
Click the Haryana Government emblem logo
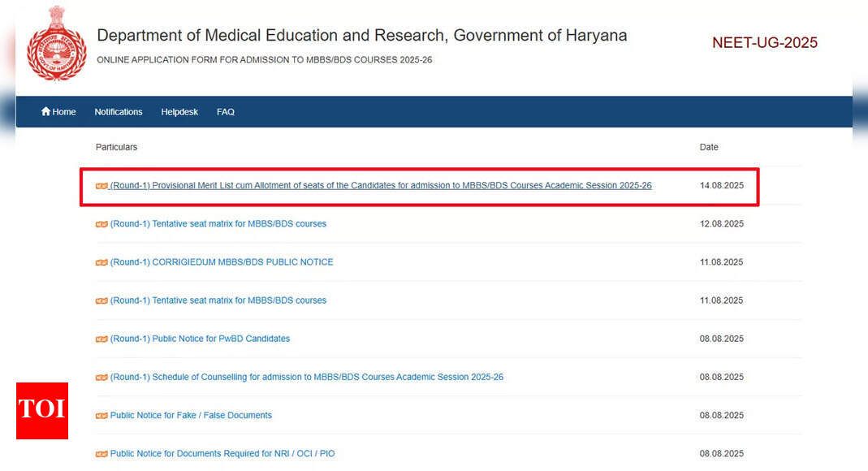(57, 45)
